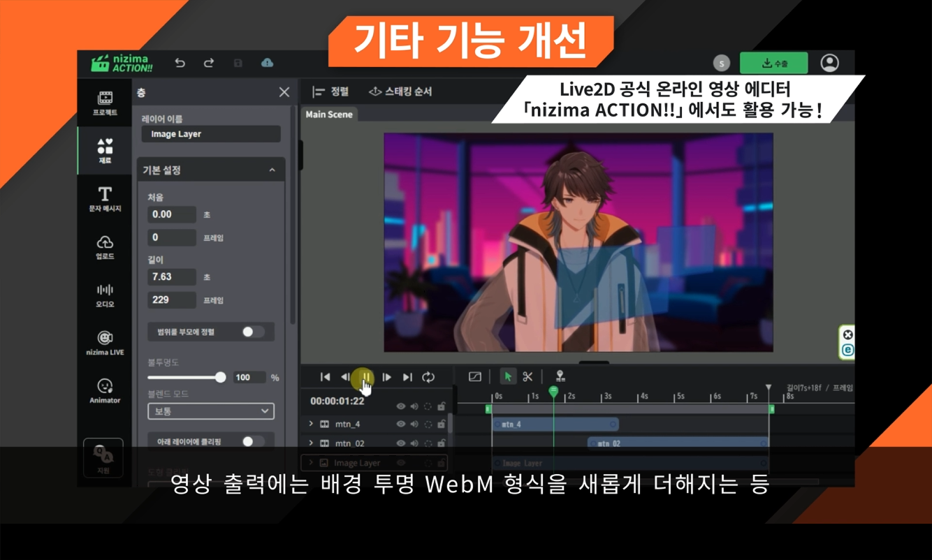Open the nizima LIVE panel
Viewport: 932px width, 560px height.
[105, 343]
